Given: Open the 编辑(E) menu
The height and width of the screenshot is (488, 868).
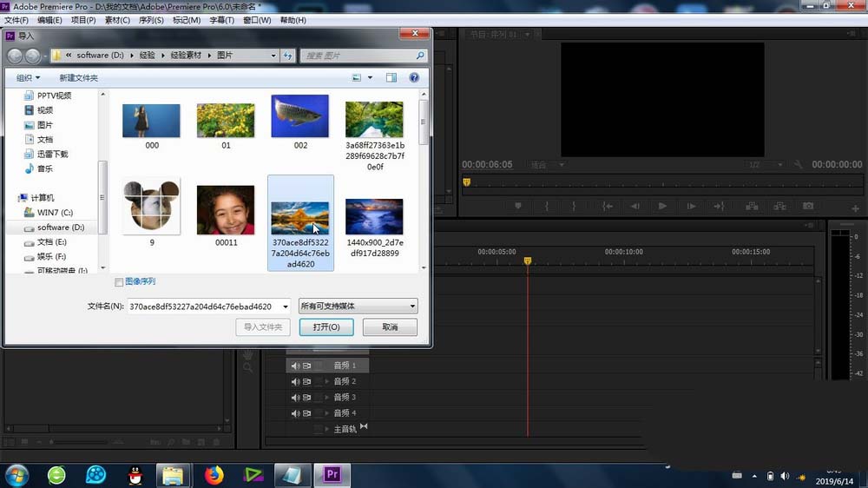Looking at the screenshot, I should (x=49, y=20).
